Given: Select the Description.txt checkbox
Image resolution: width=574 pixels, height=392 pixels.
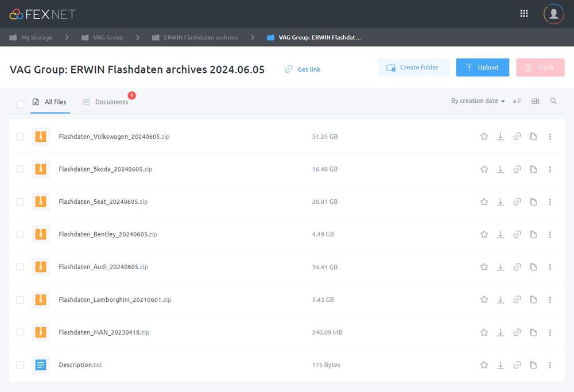Looking at the screenshot, I should tap(20, 365).
